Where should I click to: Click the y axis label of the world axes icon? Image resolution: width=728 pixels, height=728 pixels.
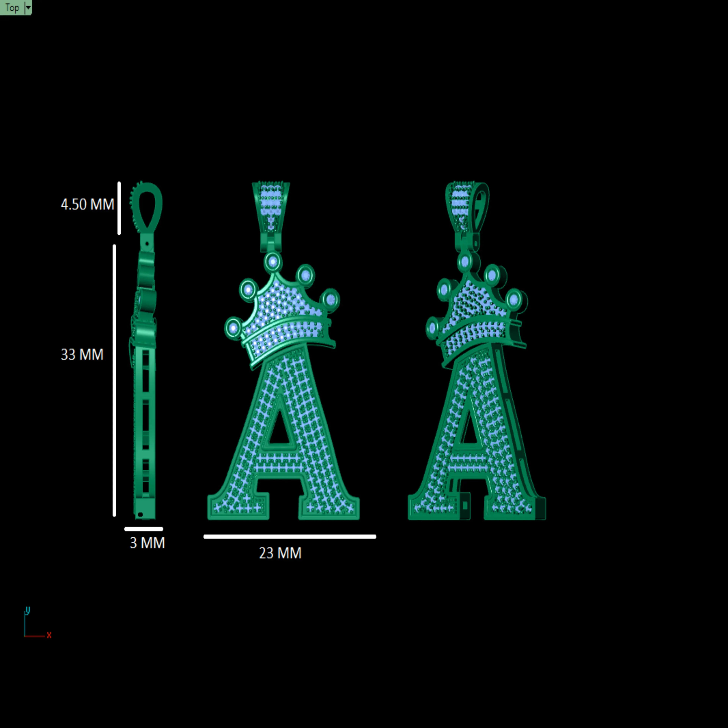[27, 610]
